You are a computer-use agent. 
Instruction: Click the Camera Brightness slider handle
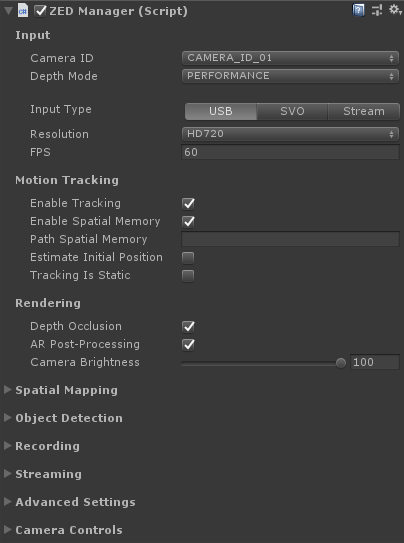341,363
